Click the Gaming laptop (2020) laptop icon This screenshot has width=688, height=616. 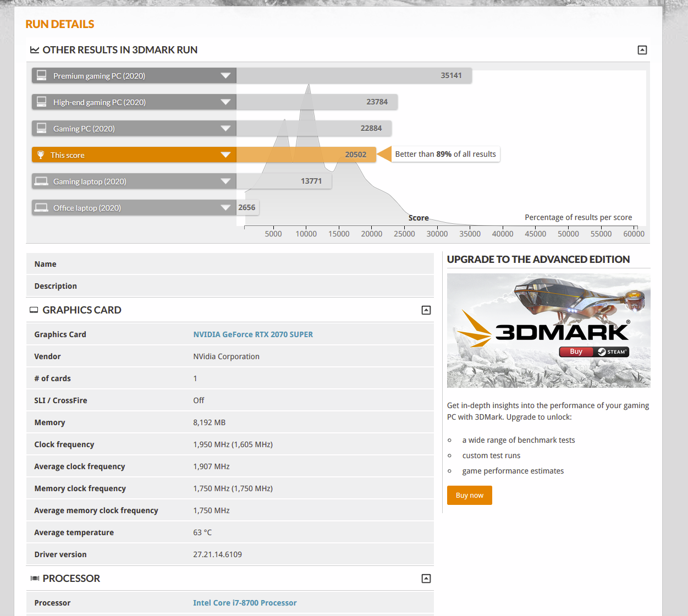click(x=41, y=181)
